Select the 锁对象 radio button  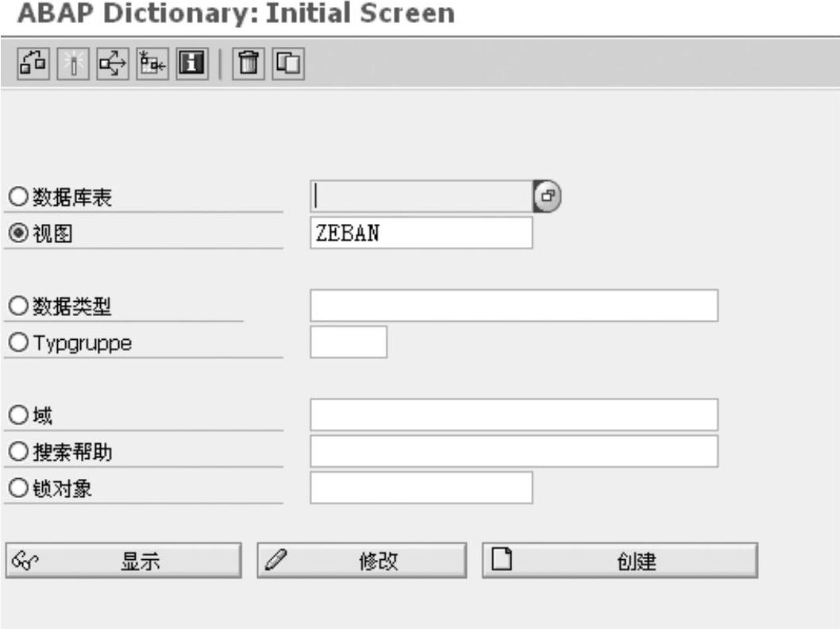[18, 488]
